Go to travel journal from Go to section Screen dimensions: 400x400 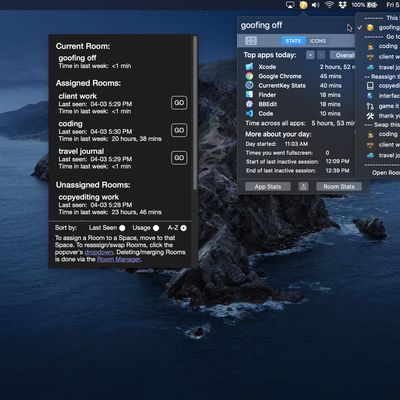pyautogui.click(x=382, y=67)
